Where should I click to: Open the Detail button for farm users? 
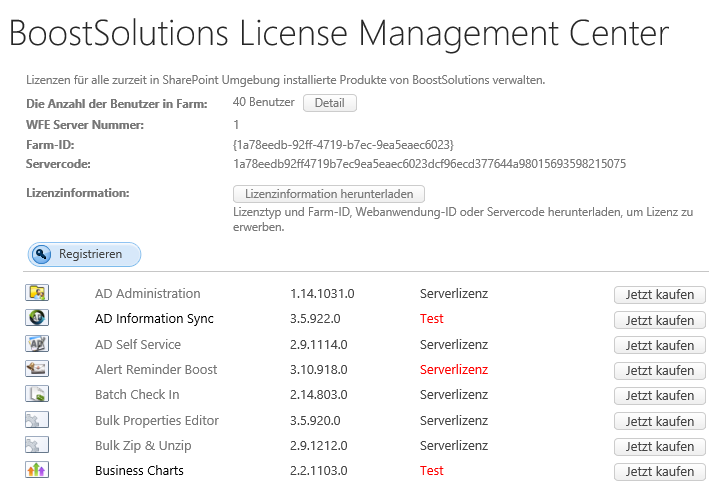(x=330, y=103)
